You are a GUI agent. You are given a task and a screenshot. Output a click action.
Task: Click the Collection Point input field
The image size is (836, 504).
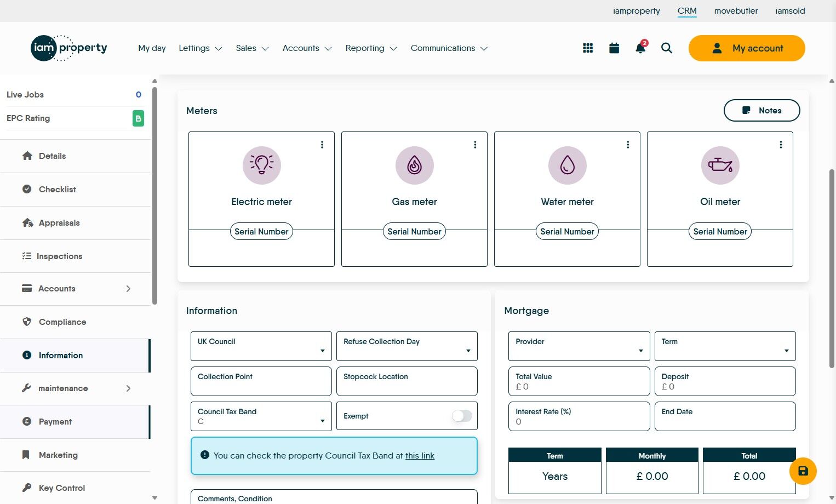point(261,381)
